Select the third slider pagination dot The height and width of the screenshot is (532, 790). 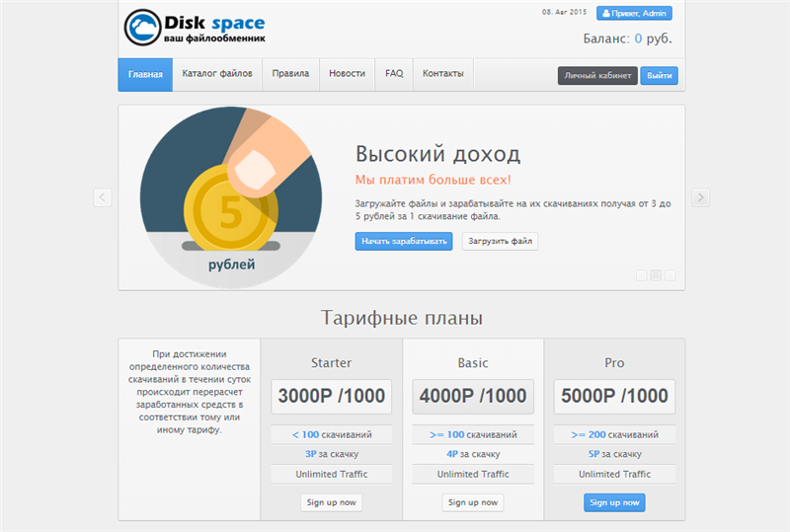(671, 275)
